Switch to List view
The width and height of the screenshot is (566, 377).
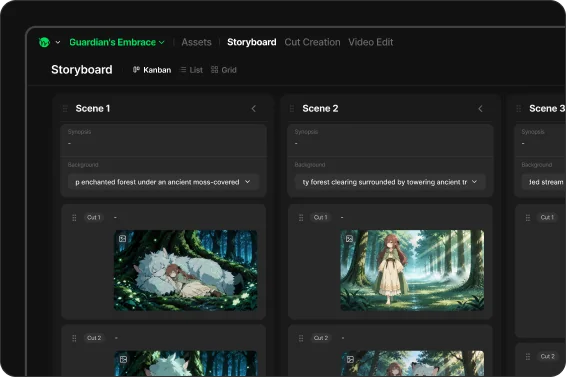[191, 70]
